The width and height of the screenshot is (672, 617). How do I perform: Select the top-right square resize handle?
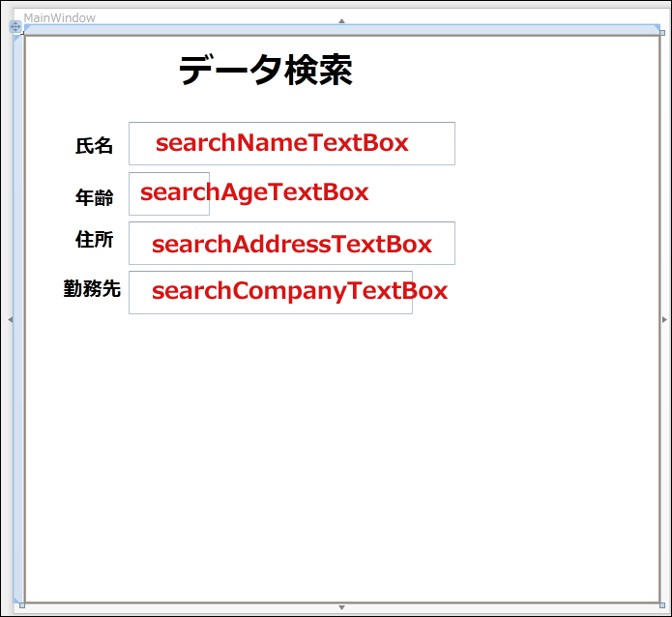[662, 33]
